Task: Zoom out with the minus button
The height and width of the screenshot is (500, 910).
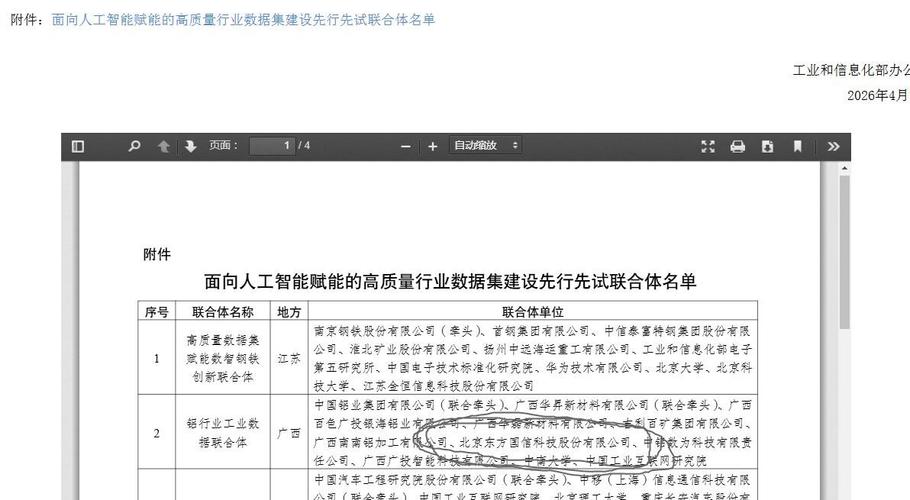Action: [406, 147]
